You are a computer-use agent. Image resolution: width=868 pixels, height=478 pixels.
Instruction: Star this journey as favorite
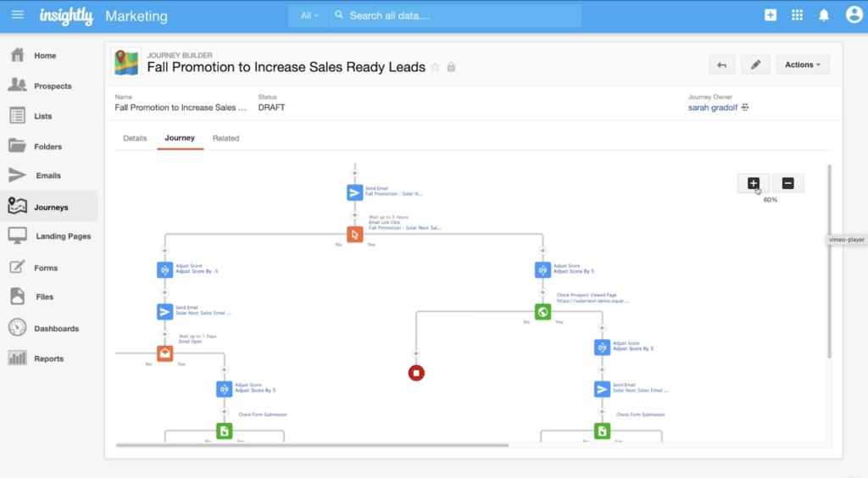pos(436,67)
